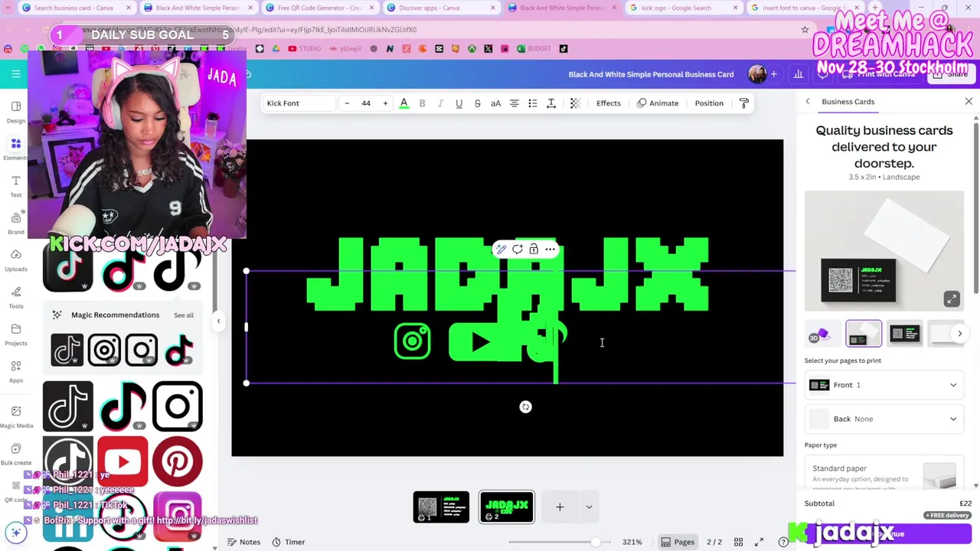Screen dimensions: 980x551
Task: Click the analytics chart icon in header
Action: point(799,74)
